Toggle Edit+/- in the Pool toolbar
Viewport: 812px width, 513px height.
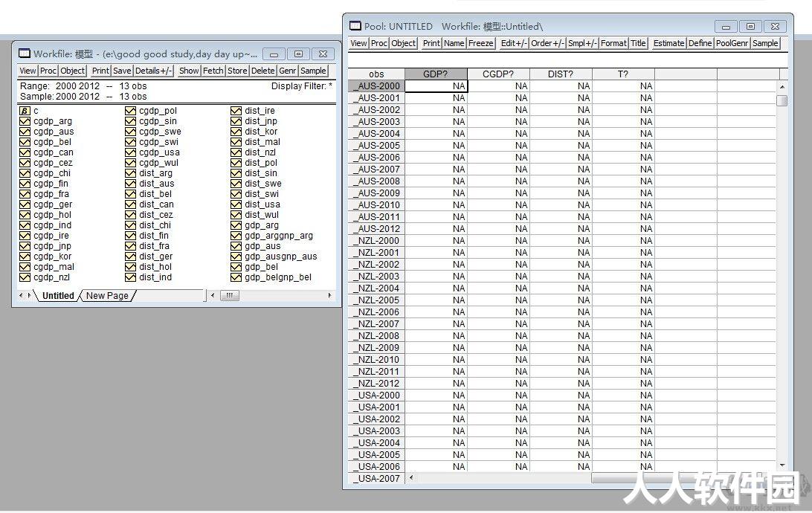coord(514,43)
